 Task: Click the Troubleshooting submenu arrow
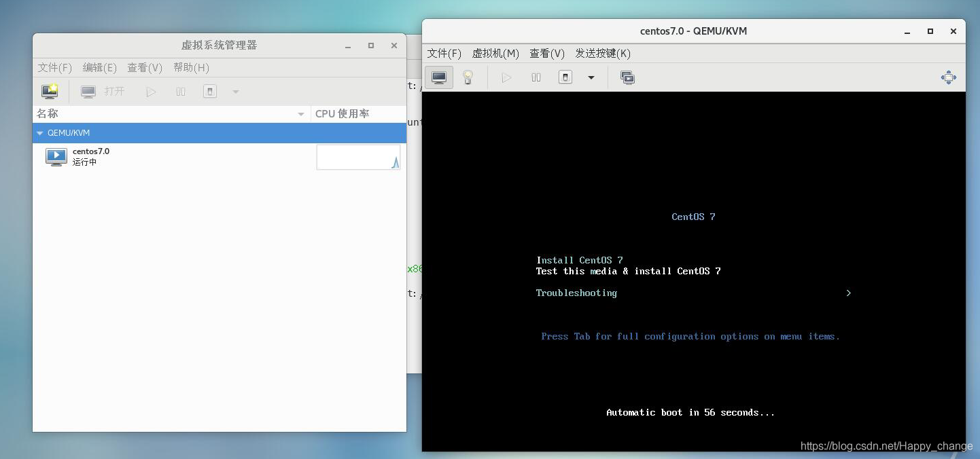coord(849,293)
